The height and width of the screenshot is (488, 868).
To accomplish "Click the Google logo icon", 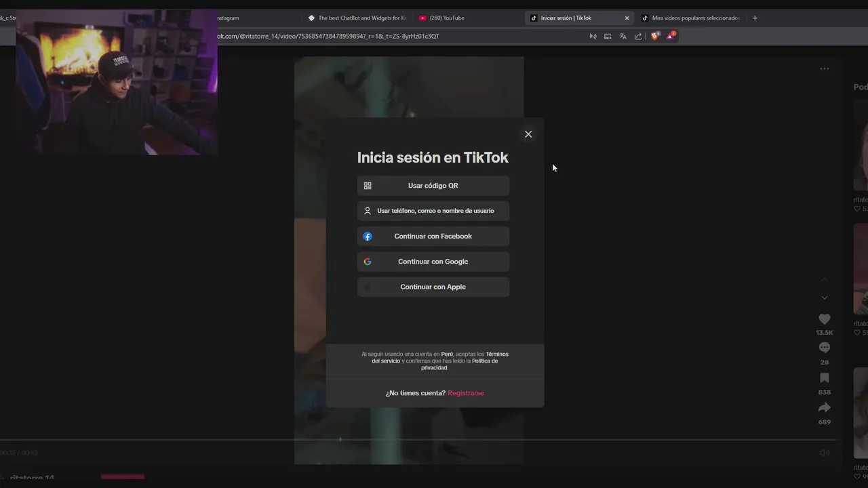I will [x=368, y=262].
